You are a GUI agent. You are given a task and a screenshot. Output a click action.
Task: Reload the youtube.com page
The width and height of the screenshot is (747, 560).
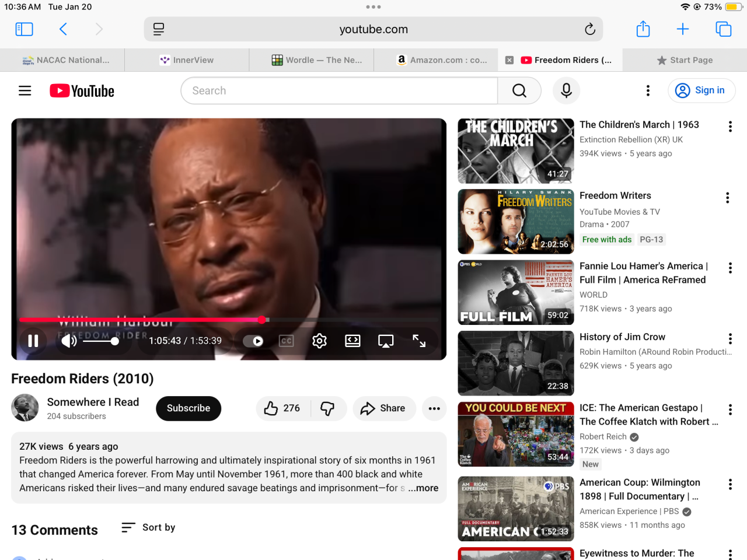tap(590, 29)
